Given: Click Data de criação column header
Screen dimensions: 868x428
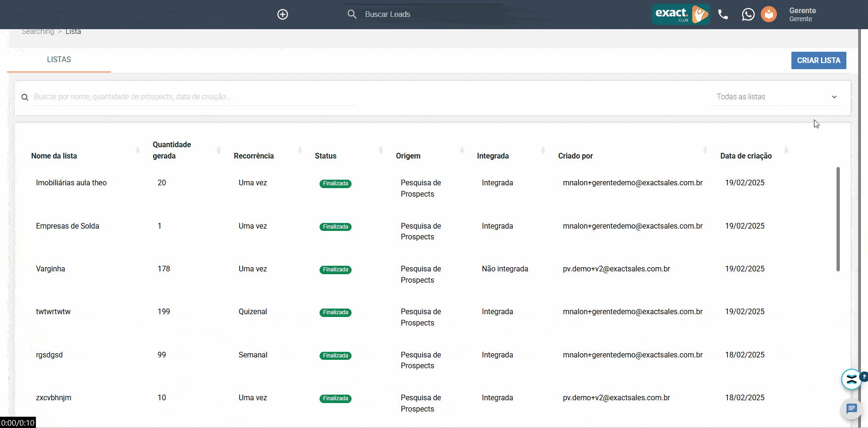Looking at the screenshot, I should 746,156.
